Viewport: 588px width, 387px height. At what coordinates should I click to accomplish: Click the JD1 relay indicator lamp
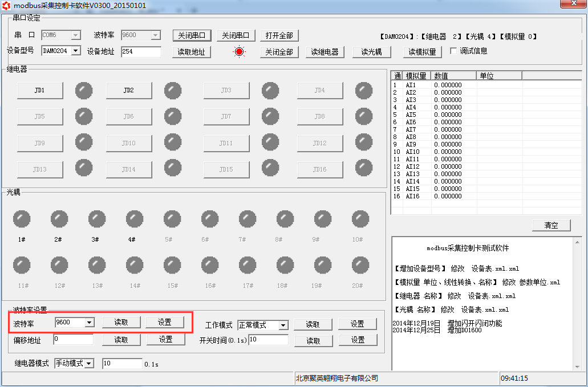(x=84, y=91)
